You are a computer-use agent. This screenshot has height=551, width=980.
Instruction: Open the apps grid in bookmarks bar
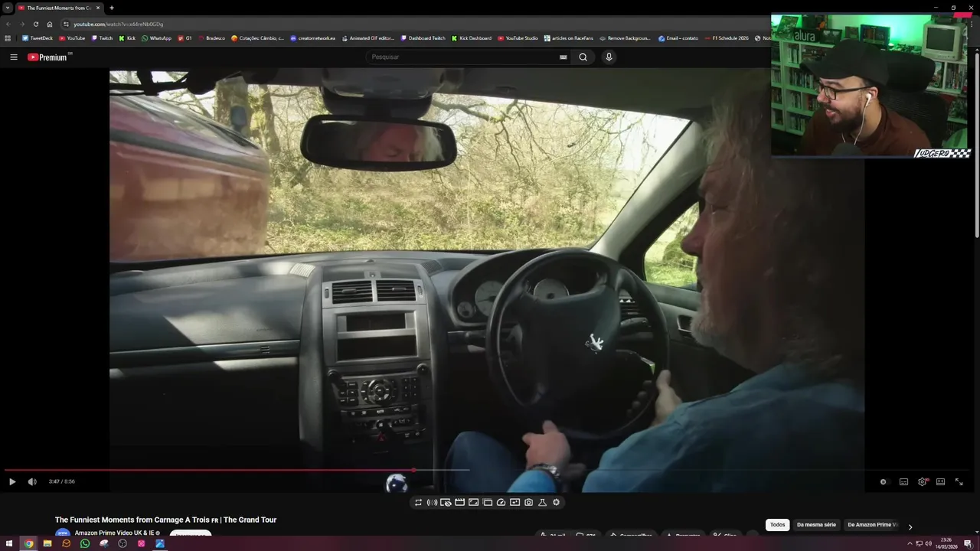8,38
